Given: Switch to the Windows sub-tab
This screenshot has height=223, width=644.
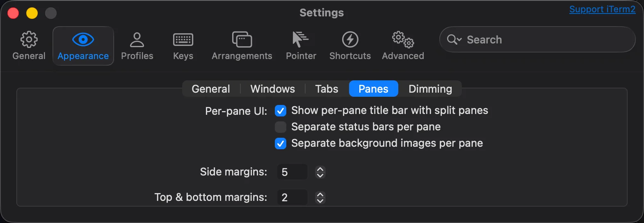Looking at the screenshot, I should point(272,89).
